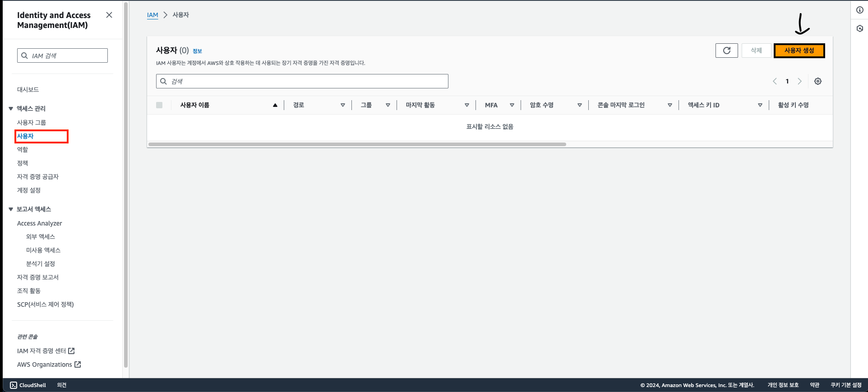
Task: Click the refresh users list button
Action: pos(726,51)
